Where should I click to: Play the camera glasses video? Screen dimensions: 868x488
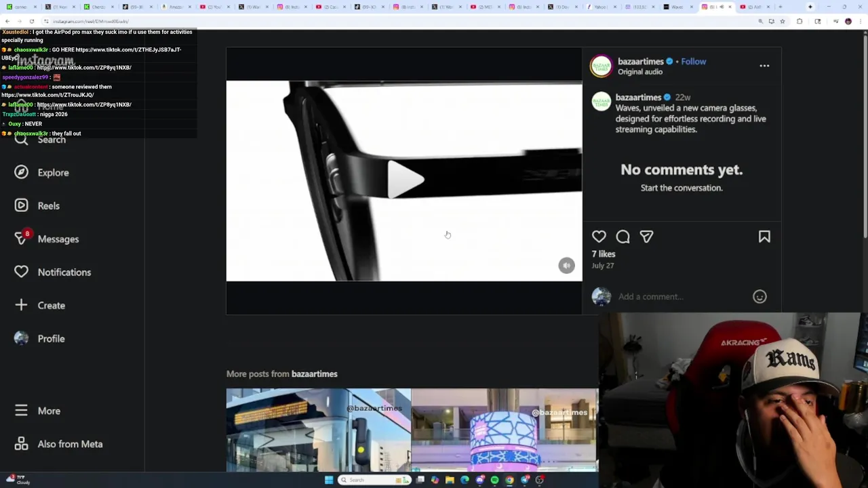(x=405, y=180)
